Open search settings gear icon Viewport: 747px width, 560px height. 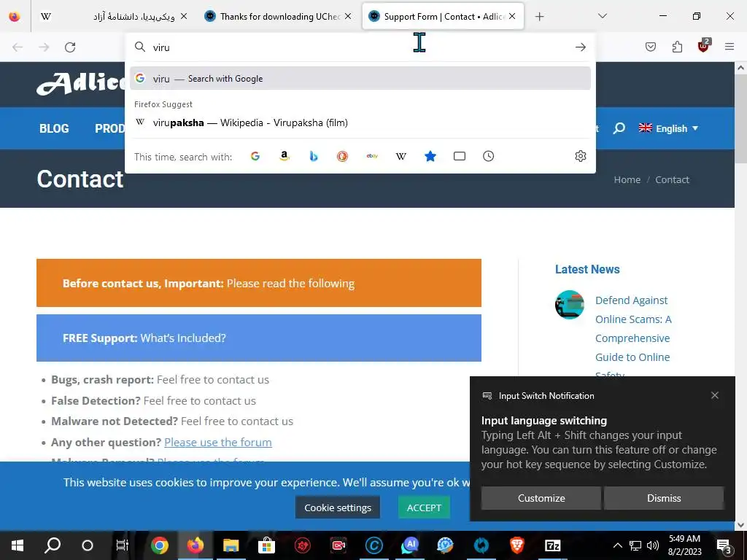[580, 156]
